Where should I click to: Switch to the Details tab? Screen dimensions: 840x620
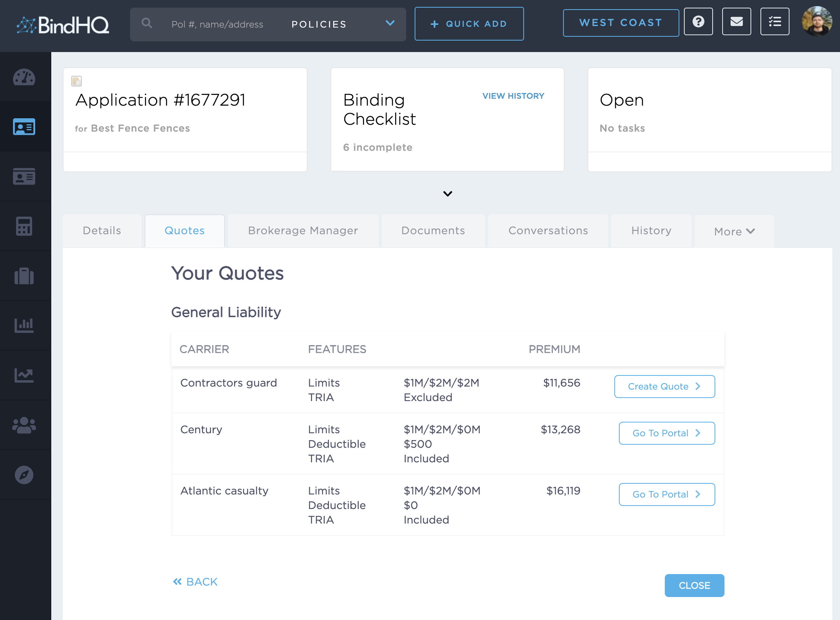click(102, 231)
